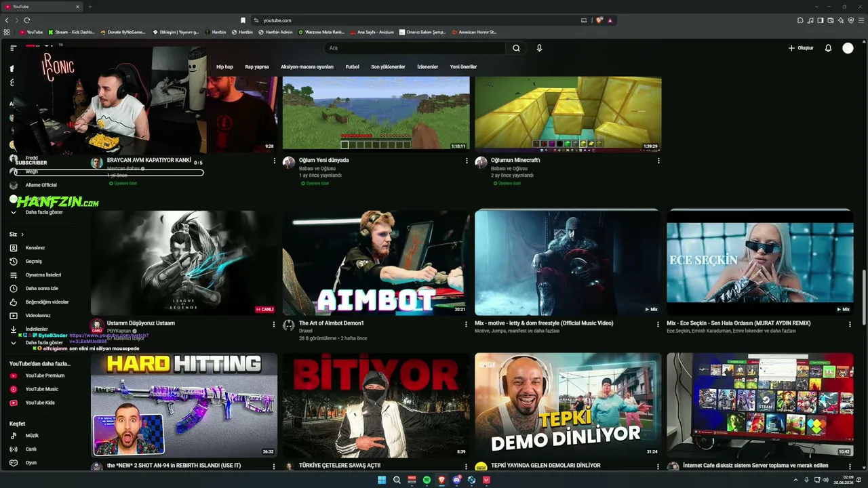Open the League of Legends live stream thumbnail

tap(184, 262)
